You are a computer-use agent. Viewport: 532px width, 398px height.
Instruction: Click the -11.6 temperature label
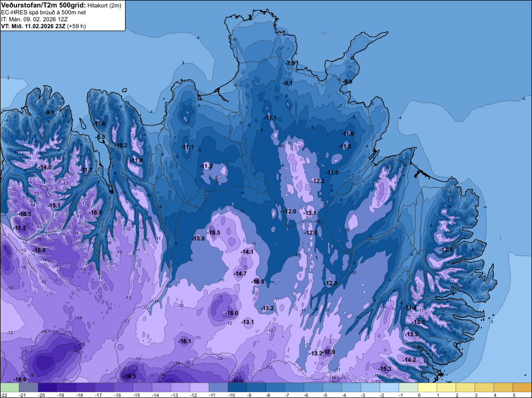pos(100,123)
